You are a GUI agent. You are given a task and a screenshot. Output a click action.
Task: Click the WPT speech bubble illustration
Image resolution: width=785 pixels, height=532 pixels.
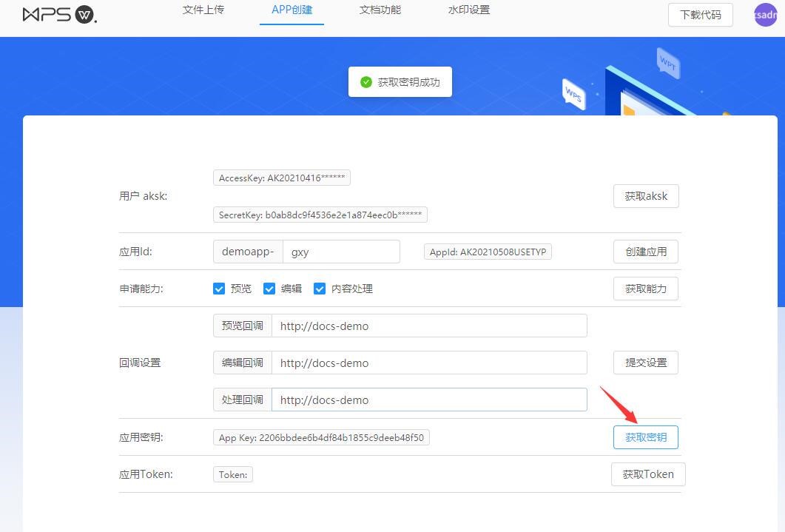pos(668,63)
